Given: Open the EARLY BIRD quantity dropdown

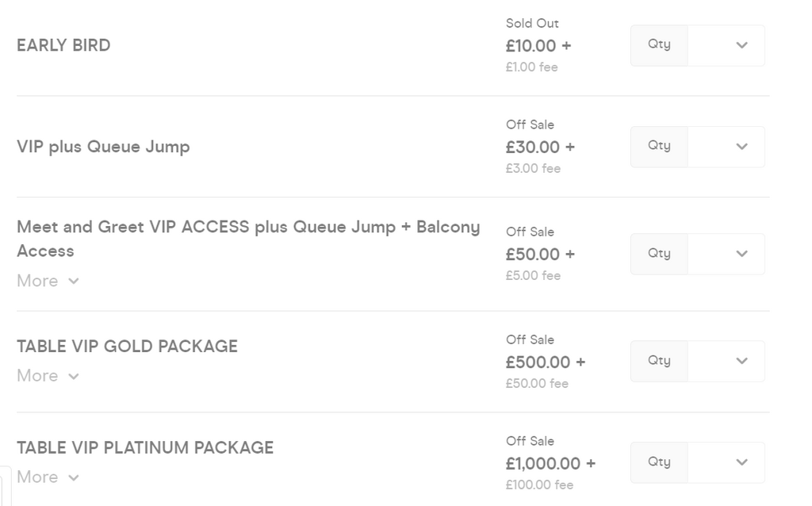Looking at the screenshot, I should pos(697,45).
